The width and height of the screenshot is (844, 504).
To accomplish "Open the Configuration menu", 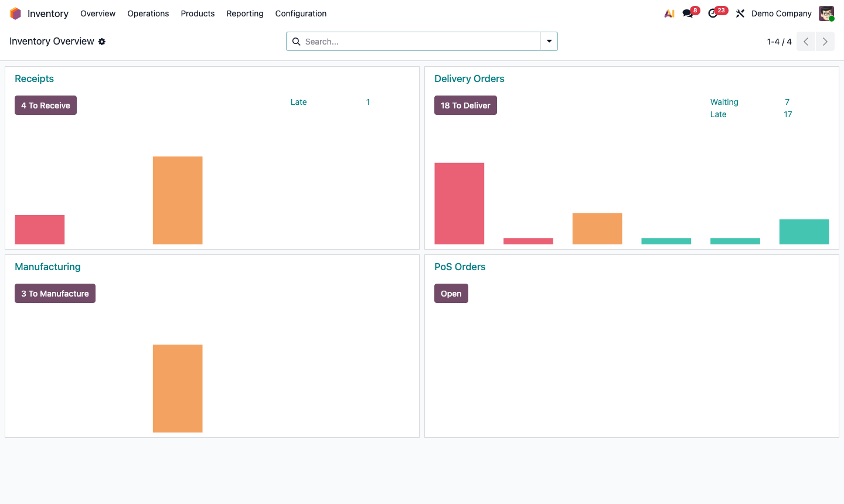I will [301, 13].
